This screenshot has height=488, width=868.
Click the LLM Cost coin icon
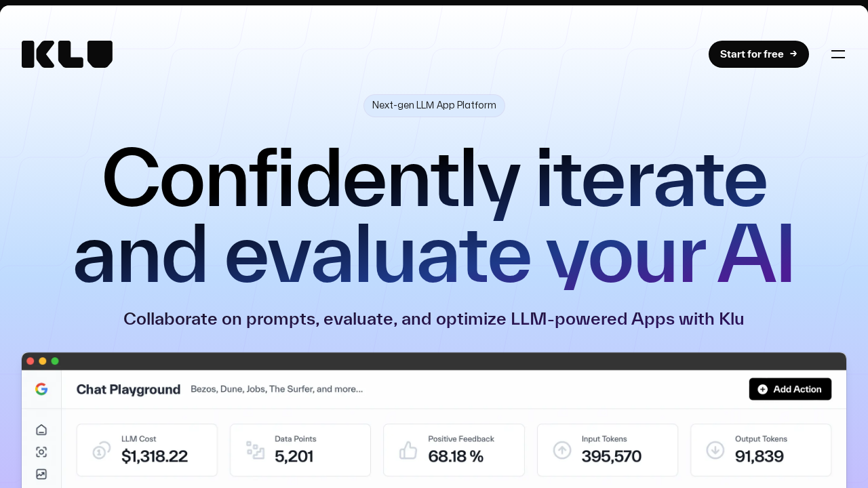(x=102, y=450)
